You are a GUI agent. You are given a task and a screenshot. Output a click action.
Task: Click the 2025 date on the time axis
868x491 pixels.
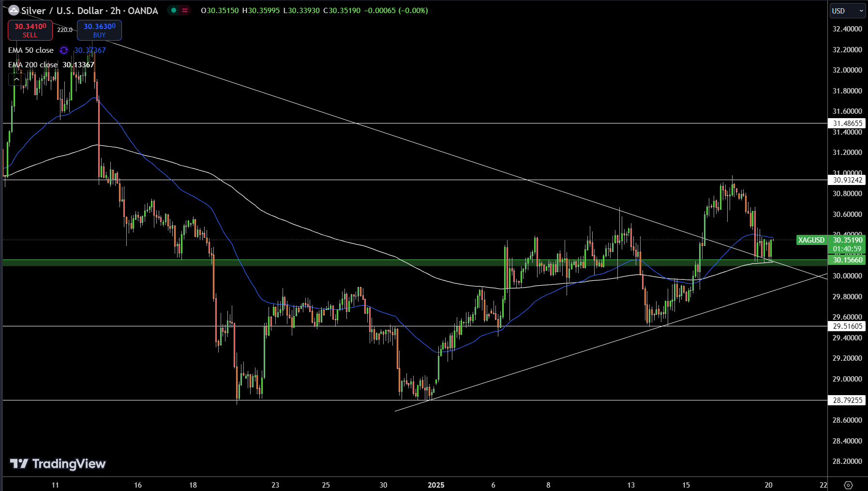point(436,485)
